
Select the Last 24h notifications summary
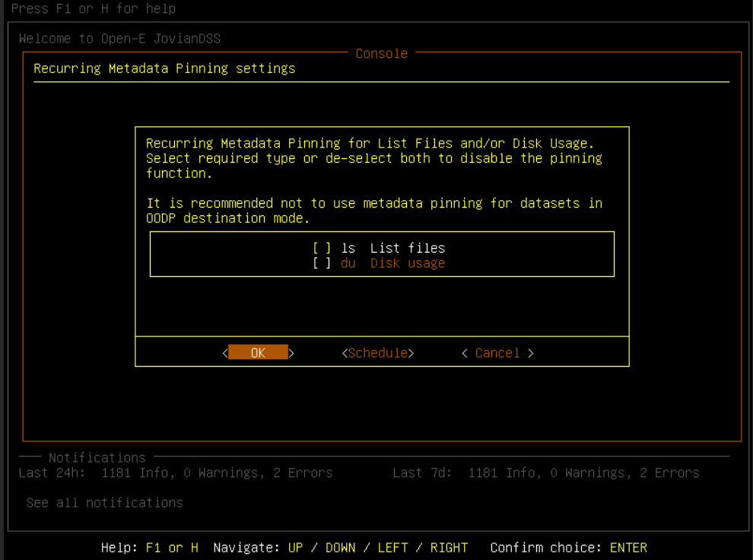tap(176, 473)
